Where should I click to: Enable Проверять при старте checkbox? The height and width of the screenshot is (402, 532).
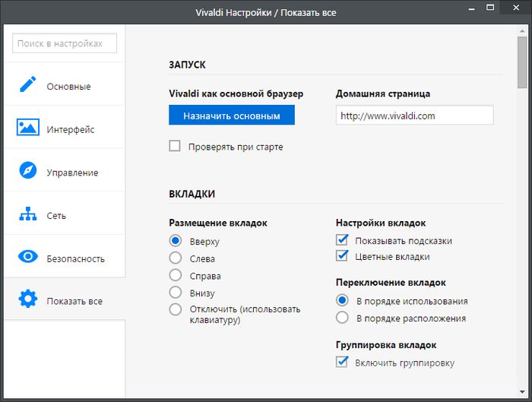point(175,146)
